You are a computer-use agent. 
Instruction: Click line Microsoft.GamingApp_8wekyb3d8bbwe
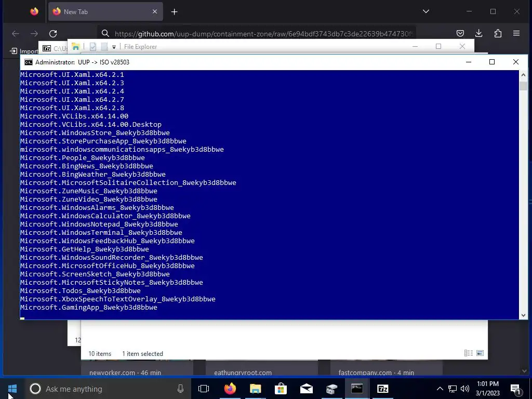[88, 308]
